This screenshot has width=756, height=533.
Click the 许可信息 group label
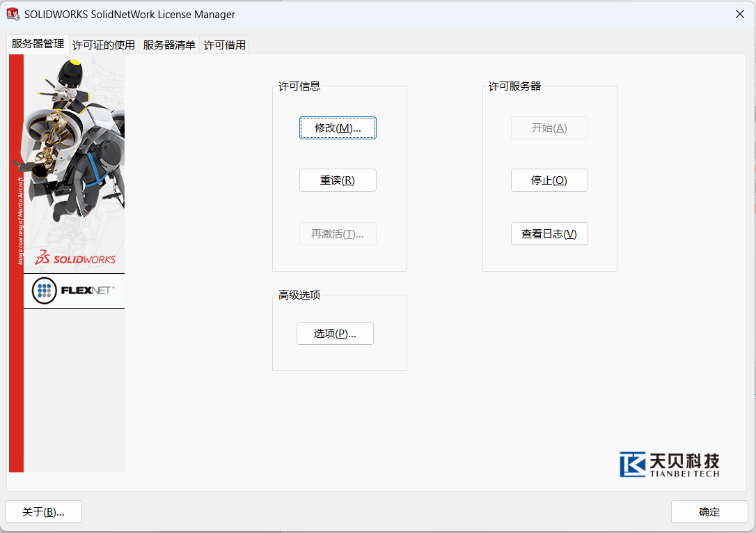tap(299, 86)
